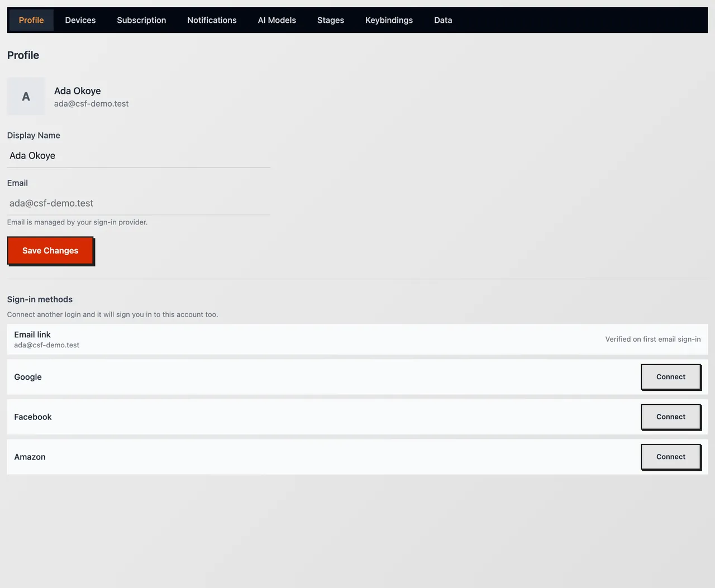The height and width of the screenshot is (588, 715).
Task: Click the Profile page heading
Action: click(x=23, y=55)
